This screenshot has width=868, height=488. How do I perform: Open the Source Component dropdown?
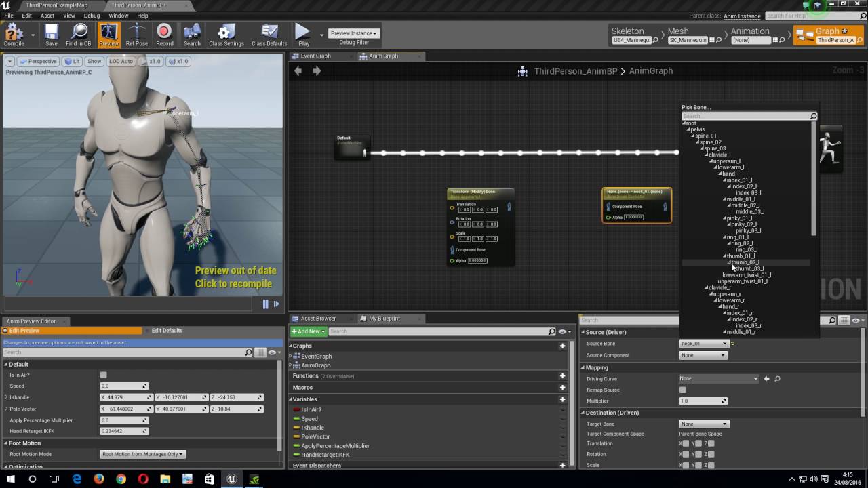click(703, 355)
